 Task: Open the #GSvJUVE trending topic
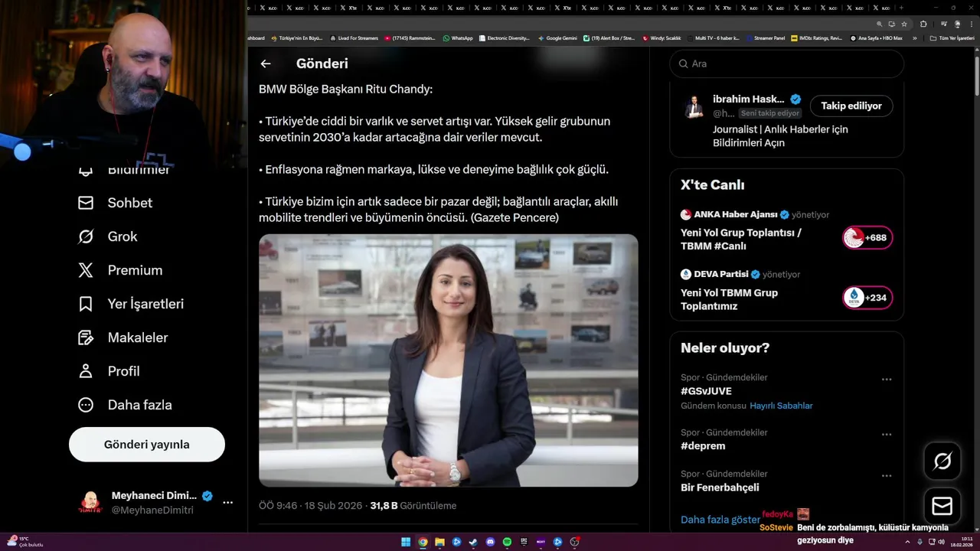pyautogui.click(x=706, y=391)
